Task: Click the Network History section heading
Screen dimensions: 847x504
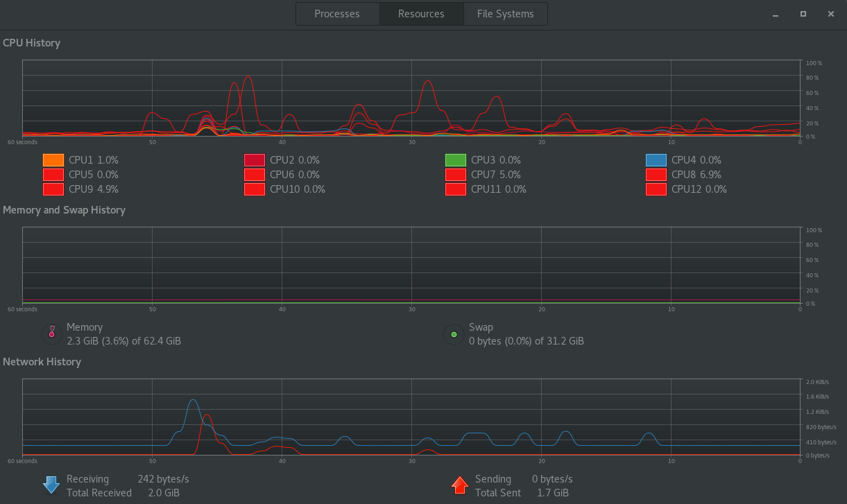Action: click(x=42, y=362)
